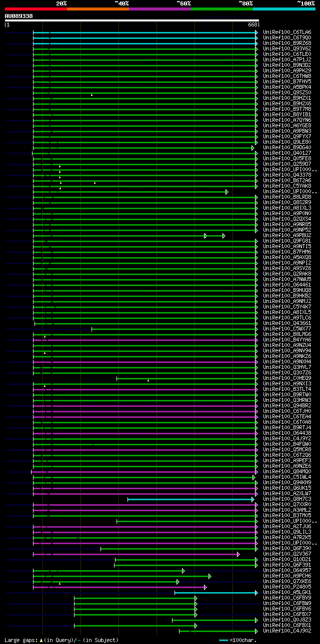The height and width of the screenshot is (644, 320).
Task: Open the UniRef100_Q5MCR8 hit label
Action: pyautogui.click(x=287, y=449)
